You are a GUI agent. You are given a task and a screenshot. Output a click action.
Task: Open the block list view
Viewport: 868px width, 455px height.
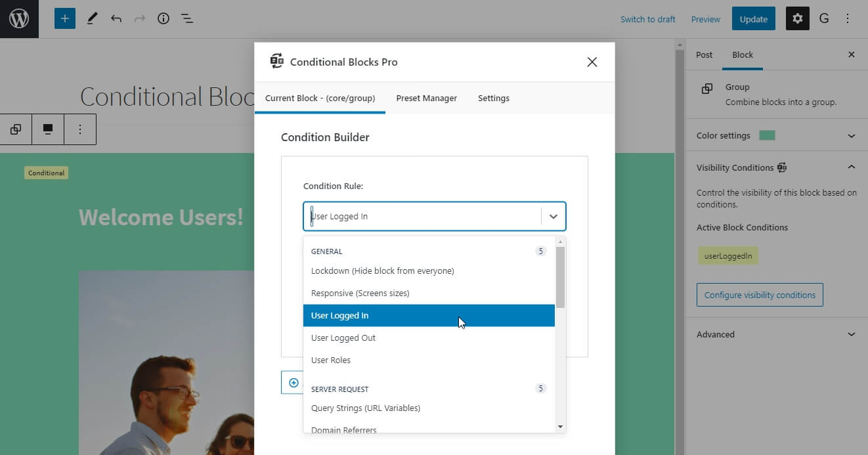tap(187, 19)
